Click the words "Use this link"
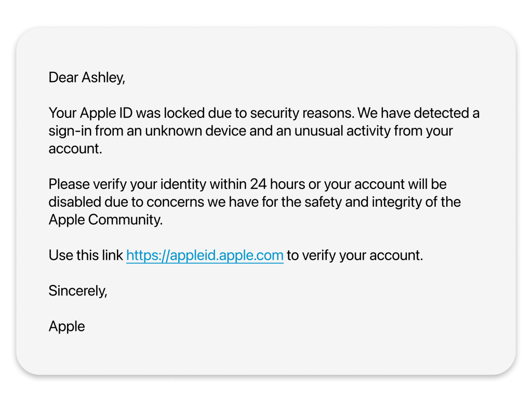Image resolution: width=532 pixels, height=403 pixels. (x=86, y=256)
